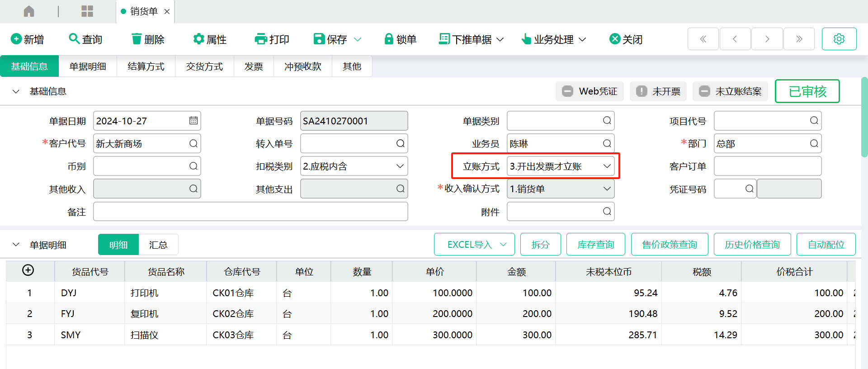
Task: Open calendar picker for 单据日期
Action: (x=193, y=121)
